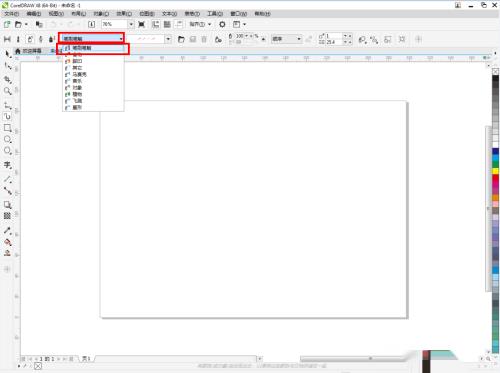Click the zoom percentage input field
The height and width of the screenshot is (373, 500).
114,24
